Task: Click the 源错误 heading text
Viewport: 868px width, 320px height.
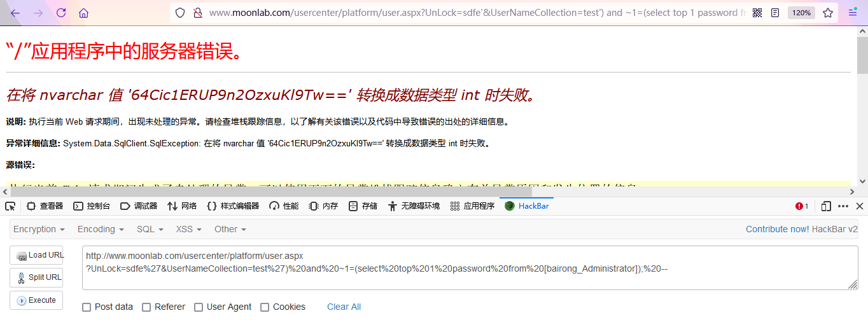Action: click(20, 165)
